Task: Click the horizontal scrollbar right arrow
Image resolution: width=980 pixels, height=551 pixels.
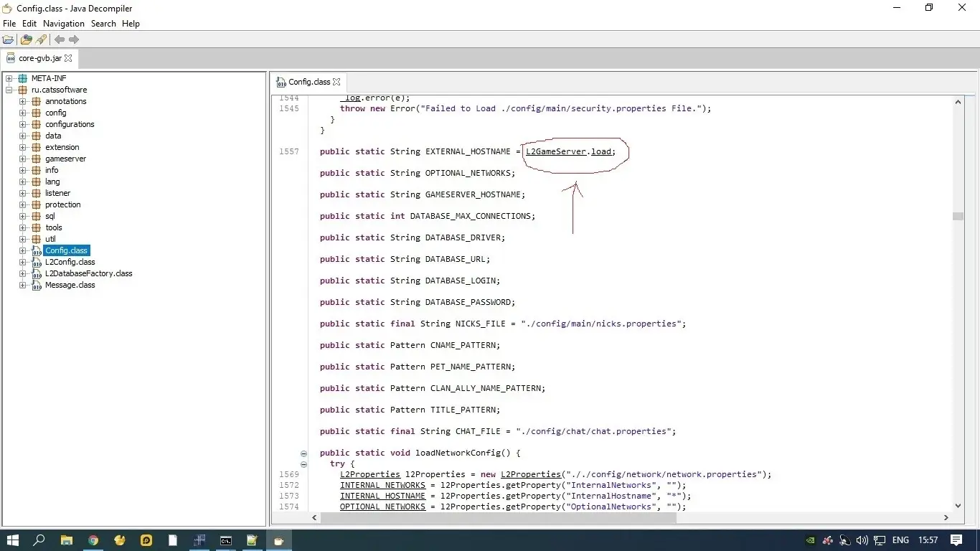Action: [x=946, y=517]
